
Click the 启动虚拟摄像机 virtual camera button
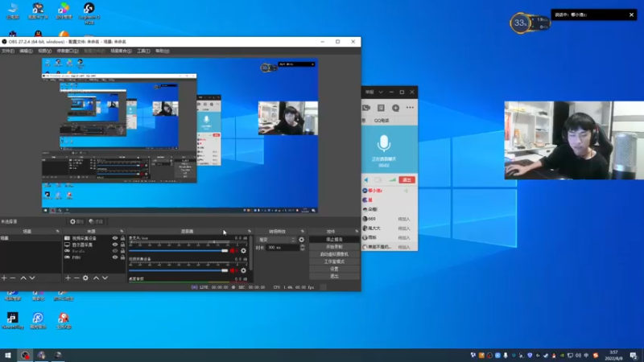coord(334,254)
